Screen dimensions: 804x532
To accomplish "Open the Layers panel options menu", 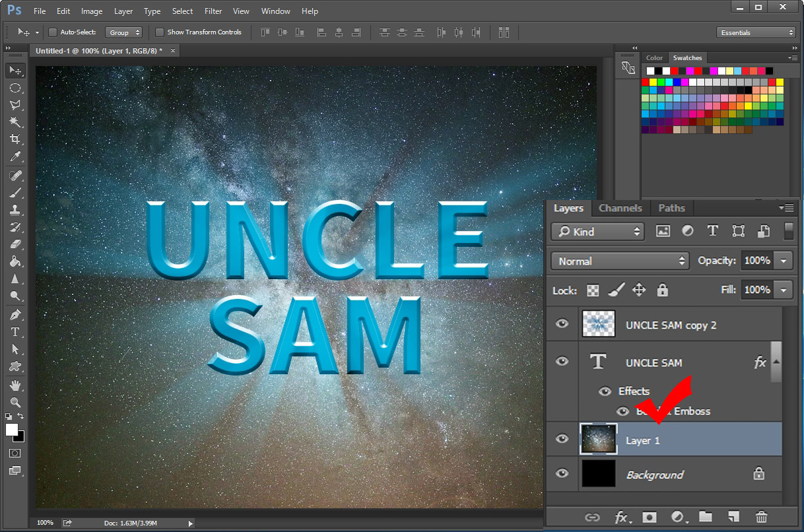I will pyautogui.click(x=786, y=208).
